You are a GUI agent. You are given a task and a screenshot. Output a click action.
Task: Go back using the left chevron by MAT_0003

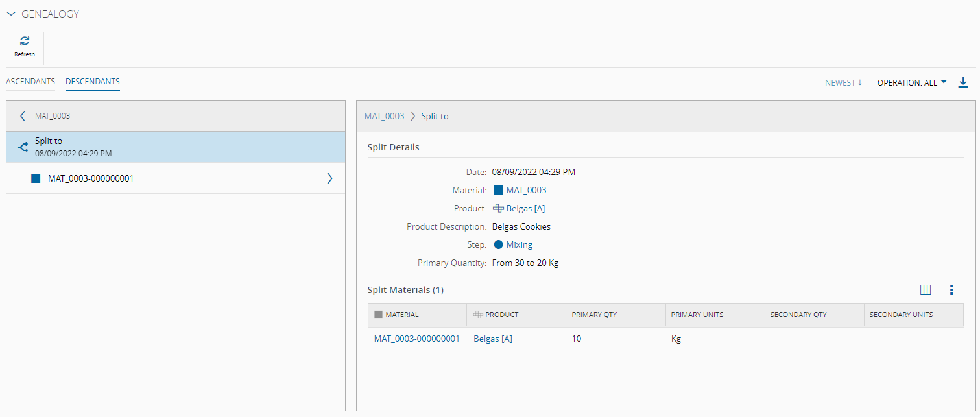23,116
